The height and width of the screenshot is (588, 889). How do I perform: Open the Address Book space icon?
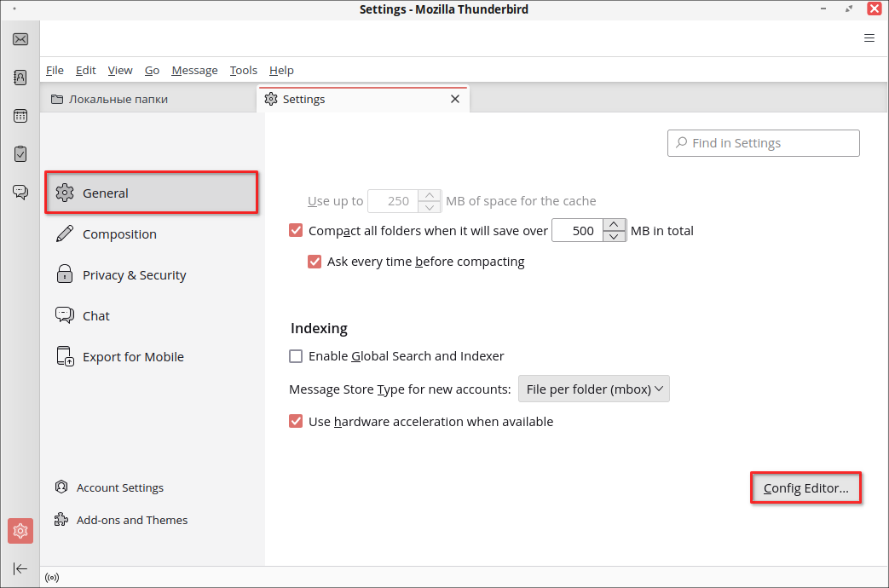click(20, 78)
